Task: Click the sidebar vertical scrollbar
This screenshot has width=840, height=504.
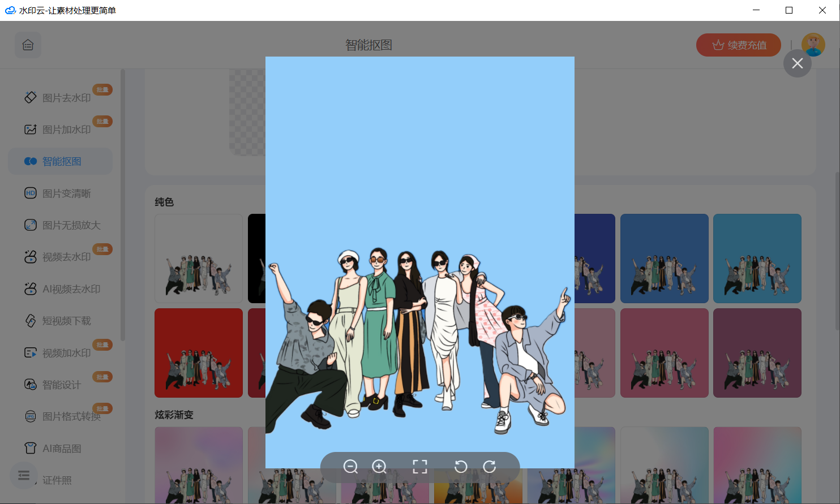Action: 123,205
